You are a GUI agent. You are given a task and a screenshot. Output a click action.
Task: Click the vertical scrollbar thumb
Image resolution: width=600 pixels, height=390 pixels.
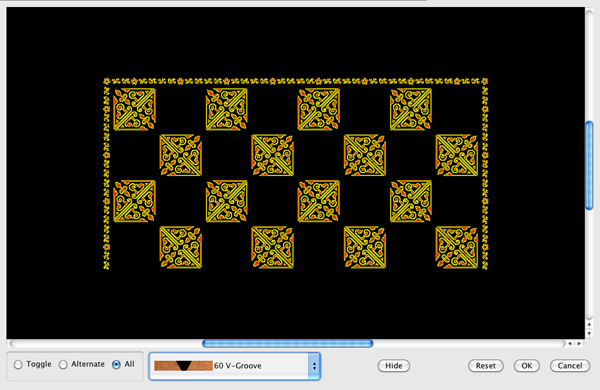click(589, 165)
